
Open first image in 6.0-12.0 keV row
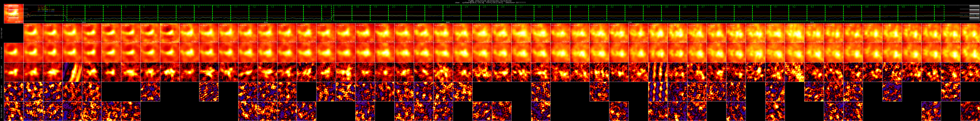pos(14,53)
